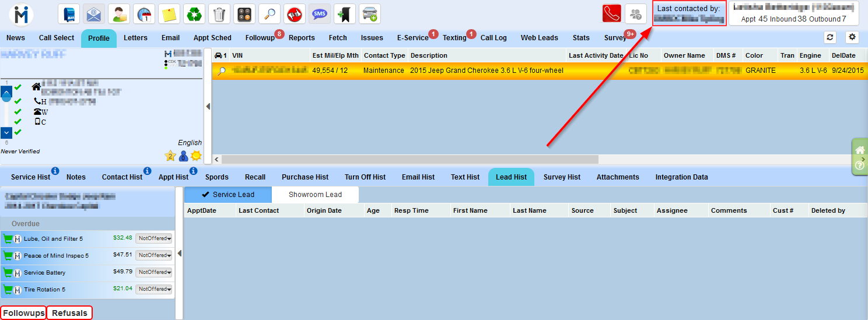
Task: Select the Service Lead toggle
Action: coord(228,195)
